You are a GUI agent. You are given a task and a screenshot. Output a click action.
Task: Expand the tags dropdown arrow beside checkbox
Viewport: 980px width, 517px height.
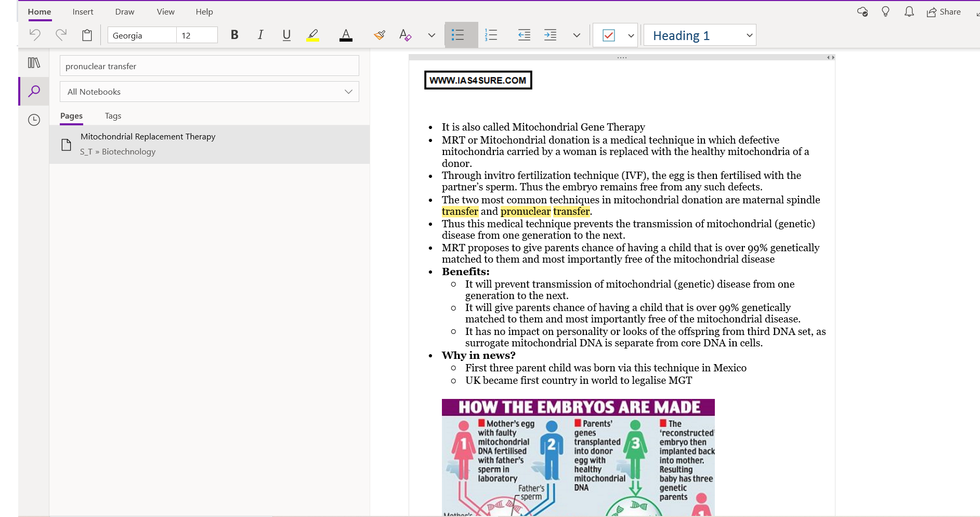pyautogui.click(x=631, y=35)
